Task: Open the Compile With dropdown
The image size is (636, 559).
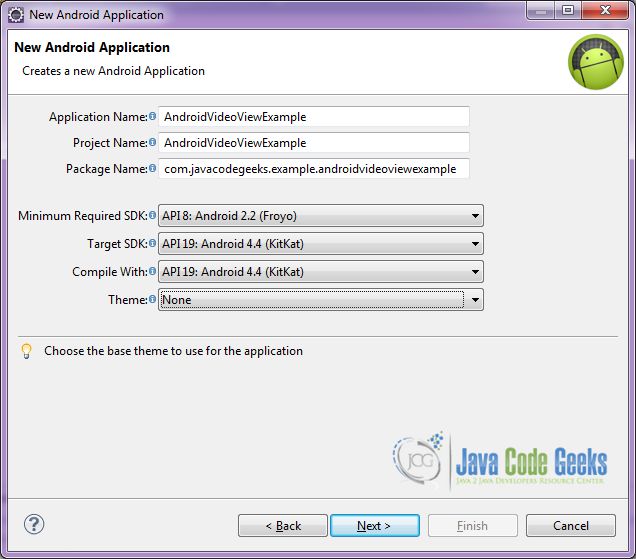Action: click(x=320, y=272)
